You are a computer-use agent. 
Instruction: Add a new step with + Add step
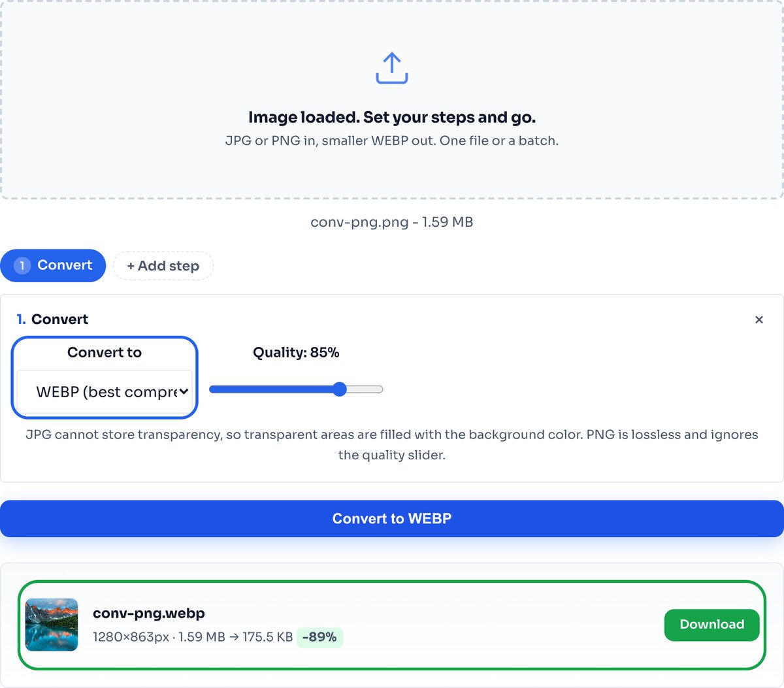[163, 266]
